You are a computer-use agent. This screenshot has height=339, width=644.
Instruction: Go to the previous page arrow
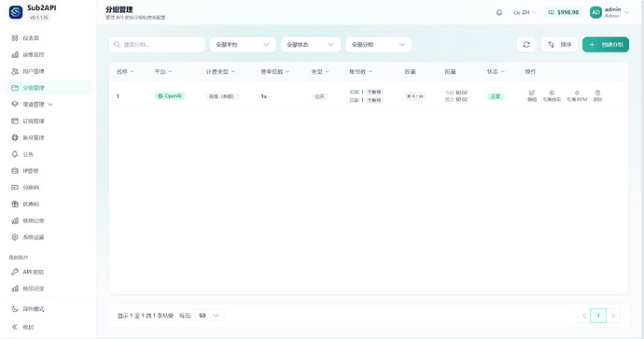click(583, 316)
